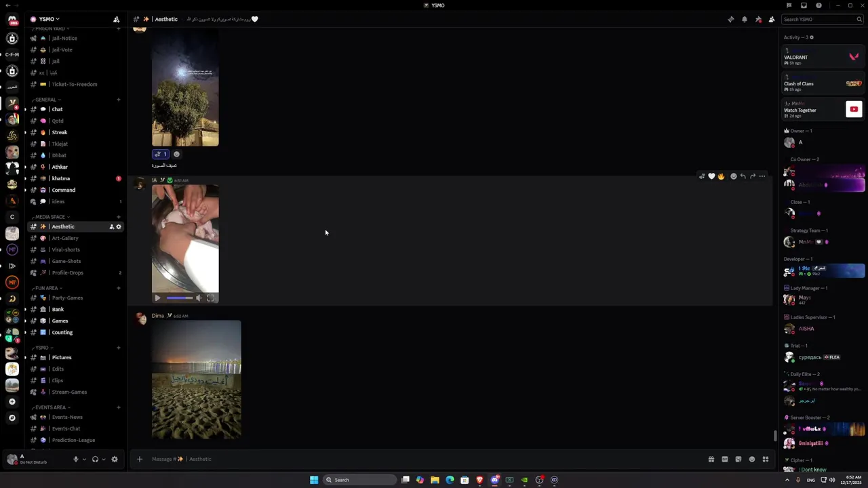Open notification settings bell icon

point(744,19)
